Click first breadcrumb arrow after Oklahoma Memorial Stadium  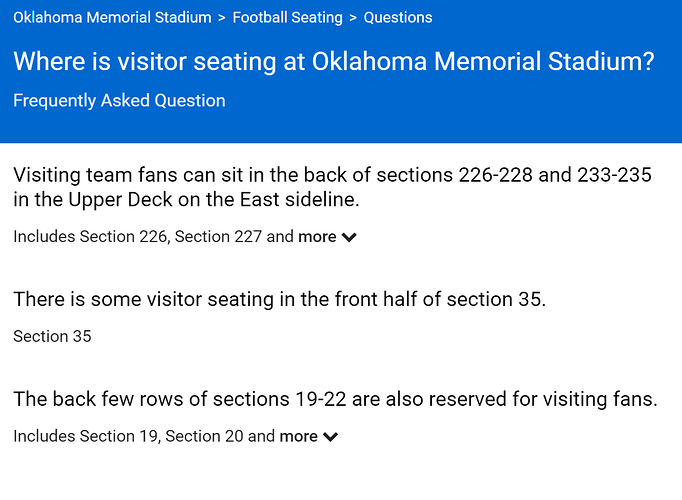coord(222,18)
